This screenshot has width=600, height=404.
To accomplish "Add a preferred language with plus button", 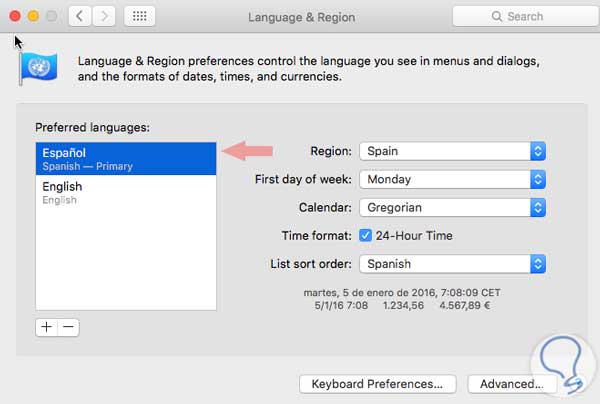I will [47, 327].
